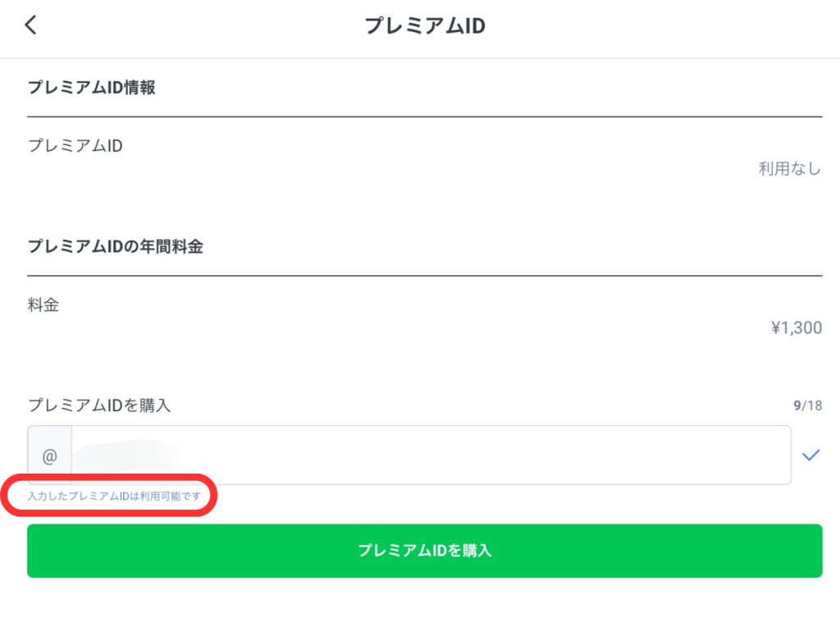The height and width of the screenshot is (632, 840).
Task: Select the @ symbol in the ID field
Action: click(x=50, y=455)
